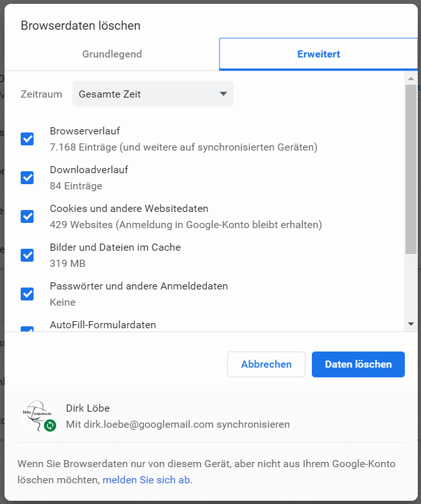Uncheck Cookies und andere Websitedaten

tap(27, 216)
